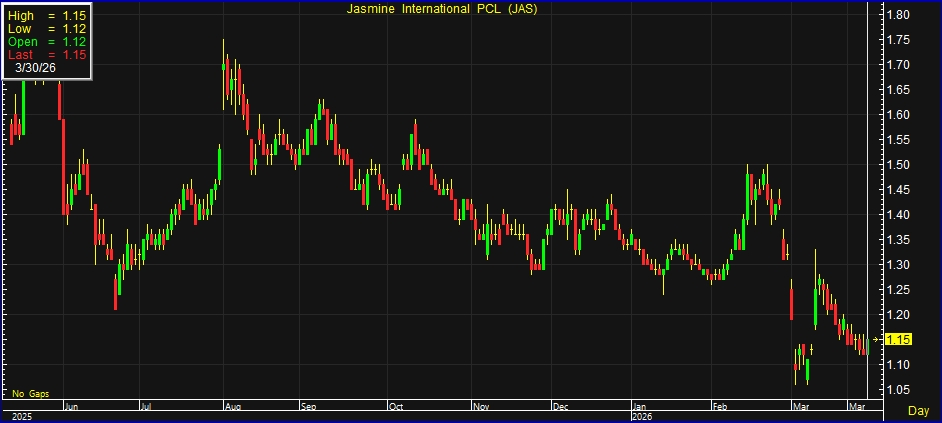
Task: Click the Day timeframe label
Action: pos(918,411)
